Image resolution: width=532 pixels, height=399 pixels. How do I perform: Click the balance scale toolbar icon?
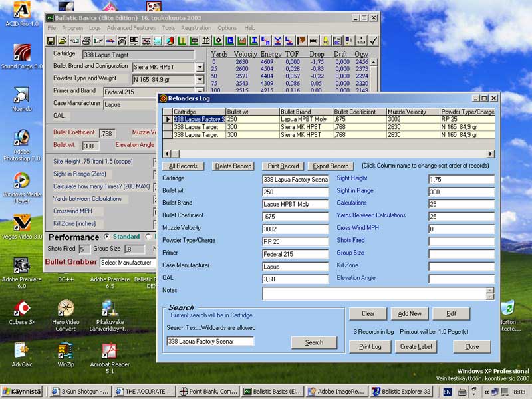[206, 41]
